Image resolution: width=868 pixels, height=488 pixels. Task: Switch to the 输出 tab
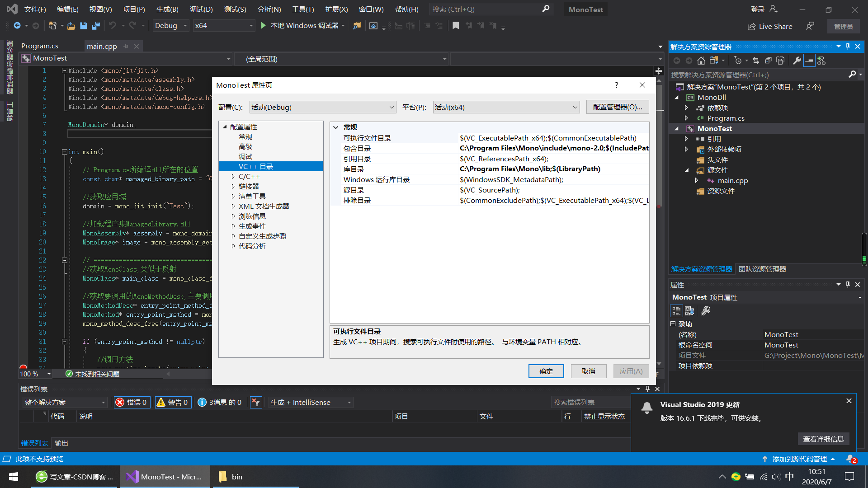pos(61,443)
